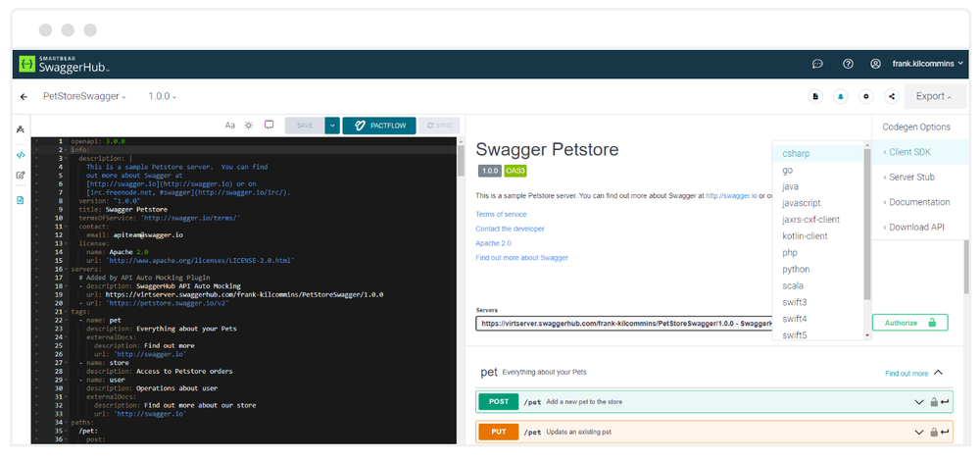Select Download API in Export menu

click(920, 227)
